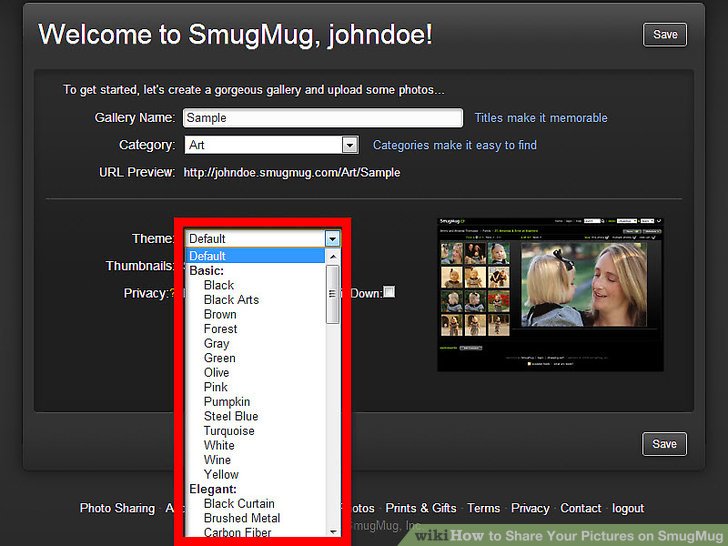Pick the Pink theme
This screenshot has height=546, width=728.
[215, 387]
